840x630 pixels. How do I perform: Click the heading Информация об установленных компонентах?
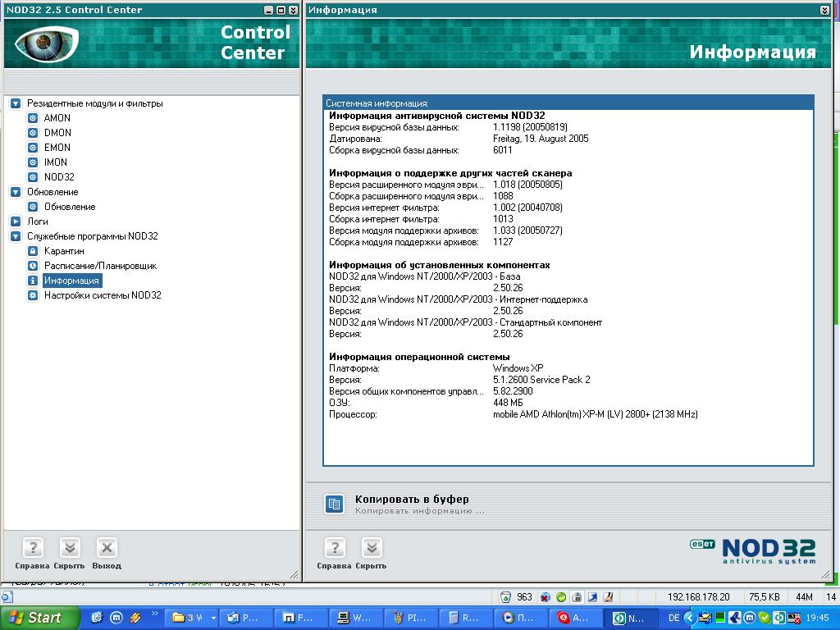440,265
